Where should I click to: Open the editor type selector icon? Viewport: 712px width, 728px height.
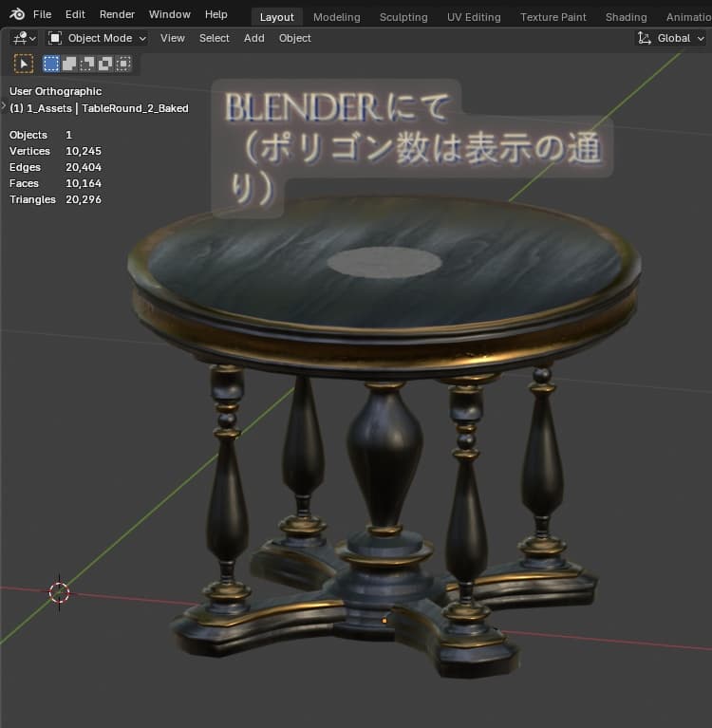[x=24, y=38]
